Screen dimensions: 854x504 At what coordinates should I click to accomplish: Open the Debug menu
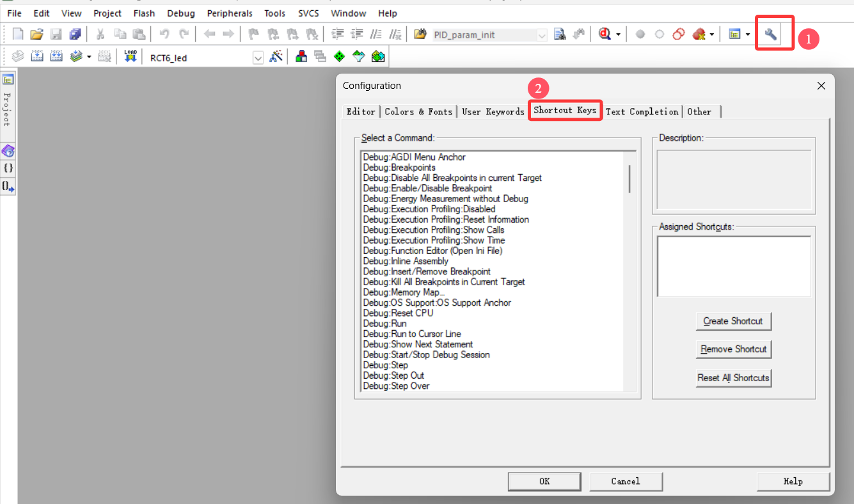coord(181,13)
